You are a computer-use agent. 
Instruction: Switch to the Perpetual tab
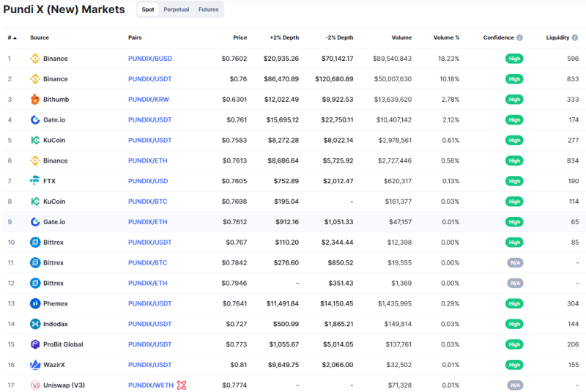[177, 10]
